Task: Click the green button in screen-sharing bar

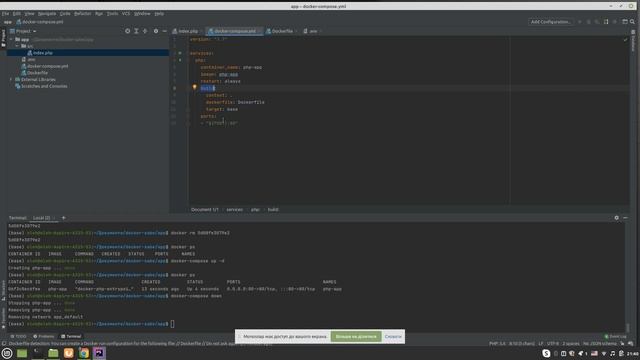Action: point(356,336)
